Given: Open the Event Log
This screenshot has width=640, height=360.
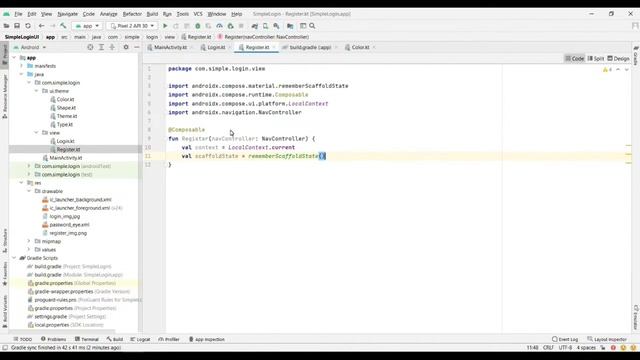Looking at the screenshot, I should click(565, 339).
